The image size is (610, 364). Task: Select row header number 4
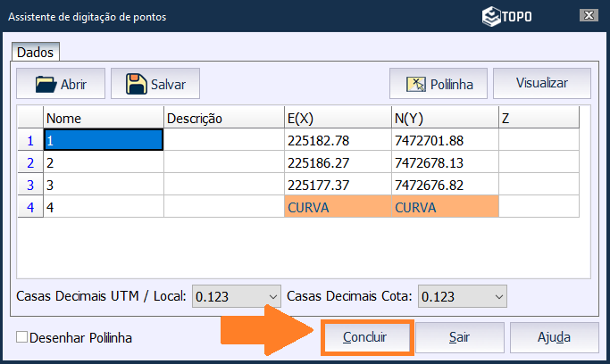(30, 207)
